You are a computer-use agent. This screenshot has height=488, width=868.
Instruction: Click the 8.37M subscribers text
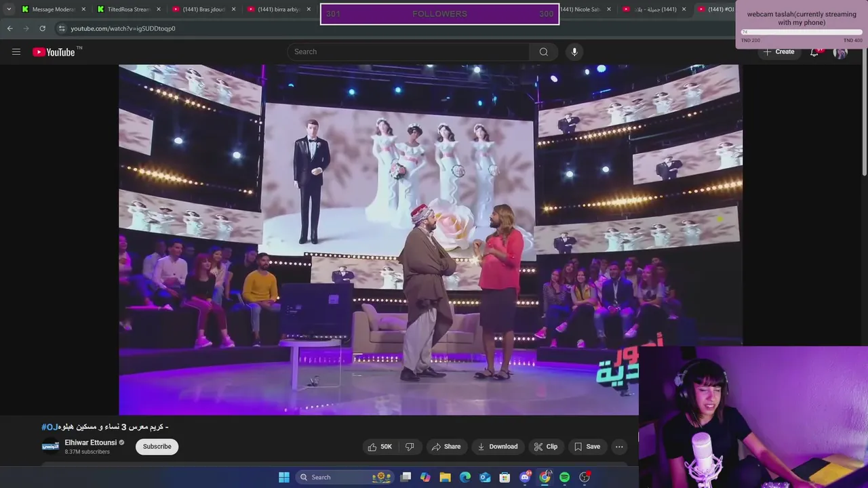[87, 452]
